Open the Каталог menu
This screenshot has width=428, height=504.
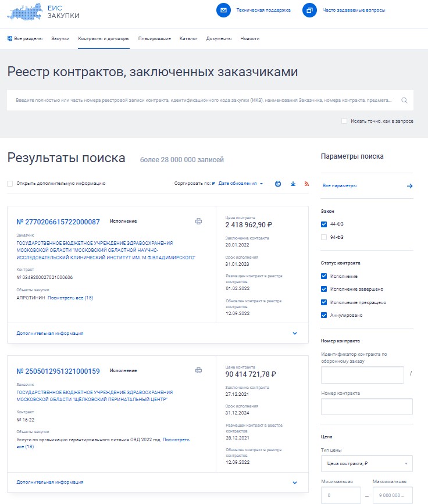[188, 38]
